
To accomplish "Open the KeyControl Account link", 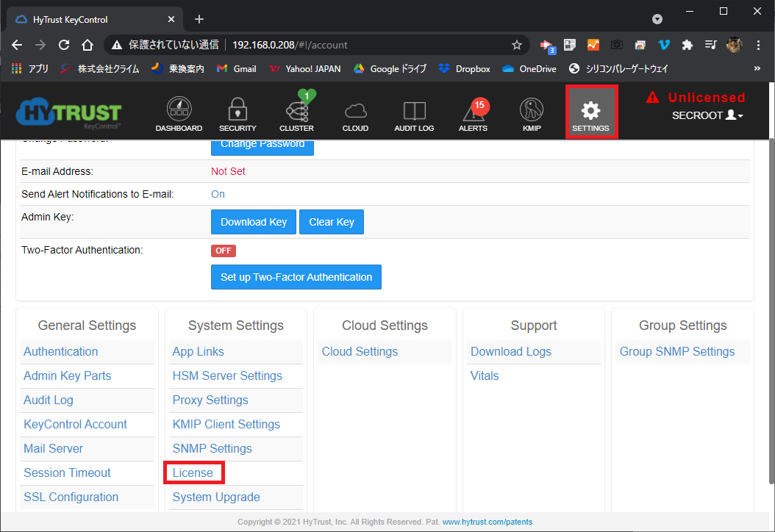I will [75, 424].
